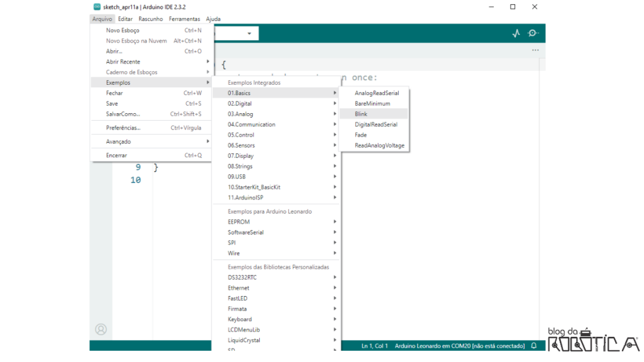Screen dimensions: 644x362
Task: Click Arduino Leonardo em COM20 status text
Action: click(x=460, y=346)
